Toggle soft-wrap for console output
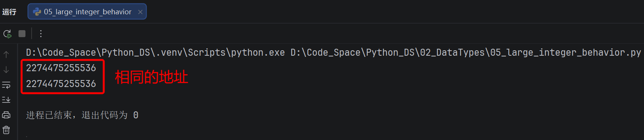Viewport: 644px width, 140px height. pyautogui.click(x=6, y=85)
